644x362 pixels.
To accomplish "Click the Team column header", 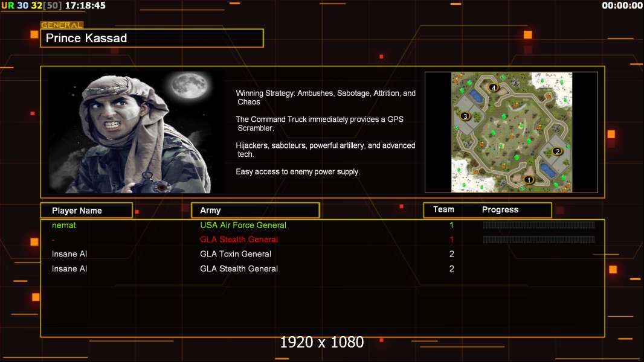I will [x=443, y=209].
